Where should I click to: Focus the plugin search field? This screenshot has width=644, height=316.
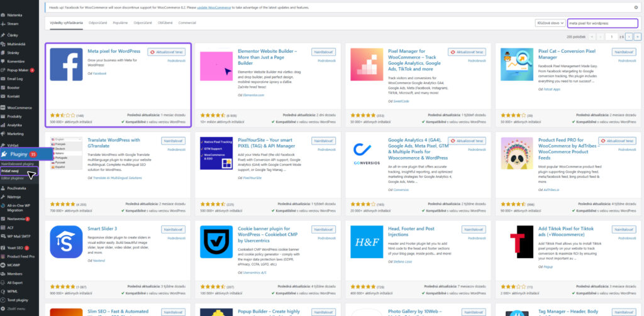602,23
